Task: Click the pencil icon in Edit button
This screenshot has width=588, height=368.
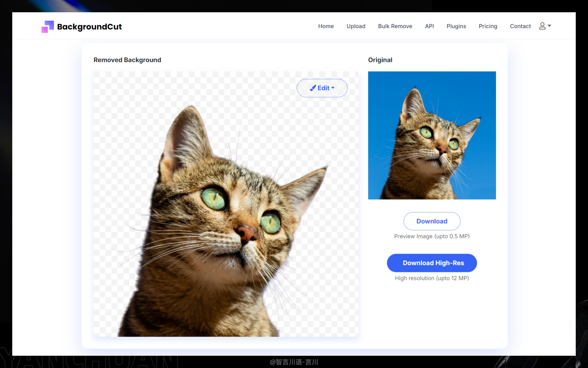Action: click(x=312, y=88)
